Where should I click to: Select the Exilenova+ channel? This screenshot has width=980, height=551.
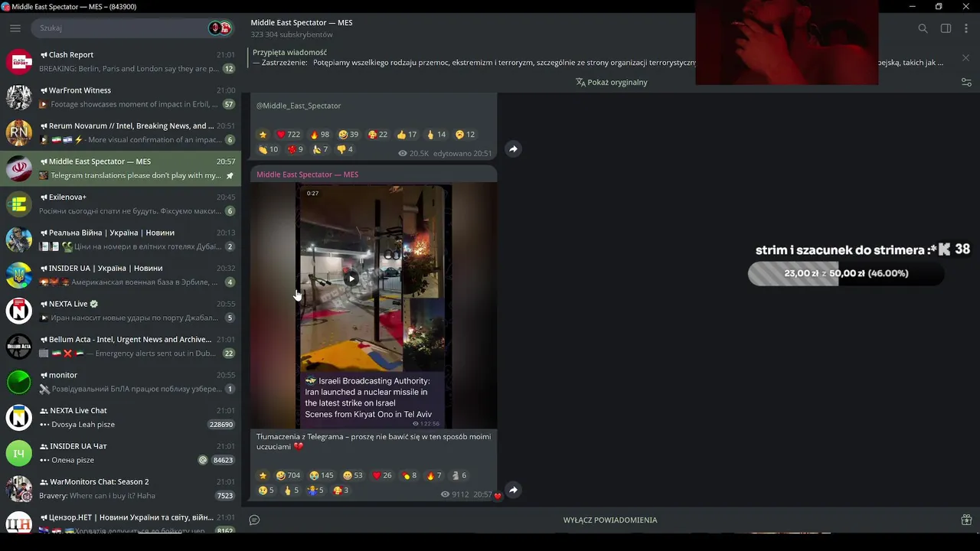(120, 204)
